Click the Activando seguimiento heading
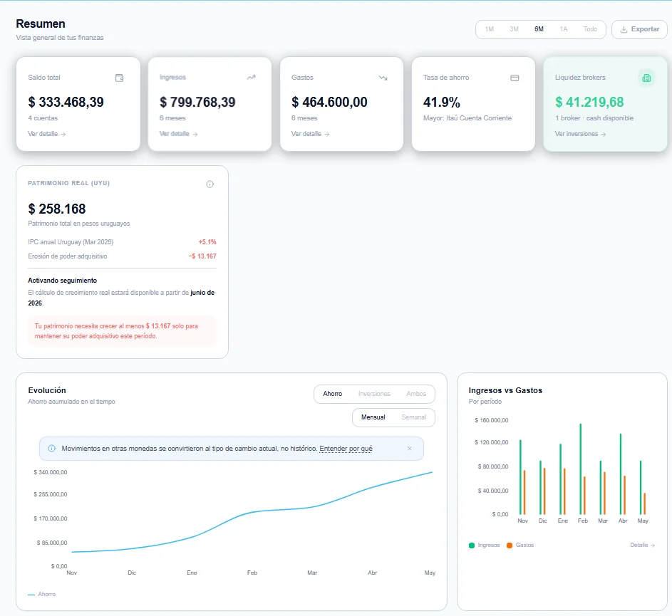 pos(63,281)
